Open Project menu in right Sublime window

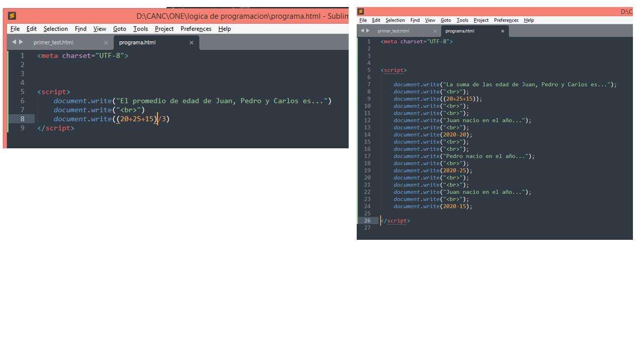pos(481,20)
